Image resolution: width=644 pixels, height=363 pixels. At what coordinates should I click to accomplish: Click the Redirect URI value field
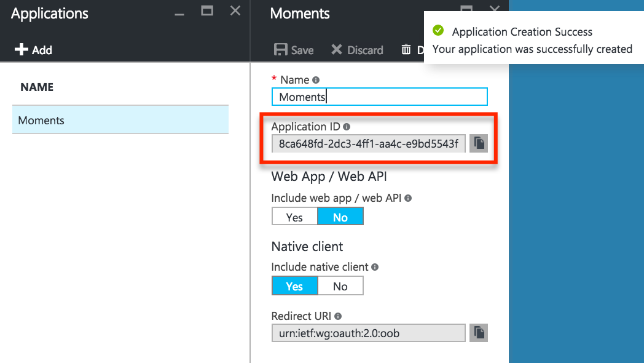pyautogui.click(x=369, y=333)
